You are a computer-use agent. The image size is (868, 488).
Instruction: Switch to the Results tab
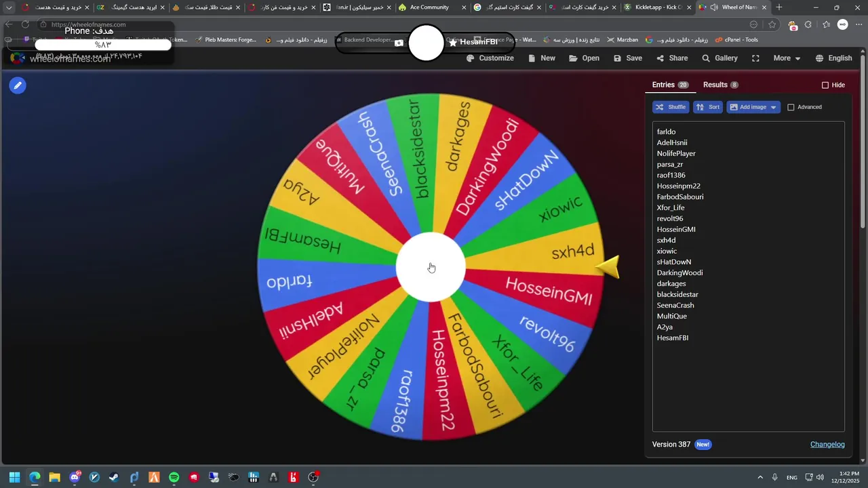tap(721, 85)
